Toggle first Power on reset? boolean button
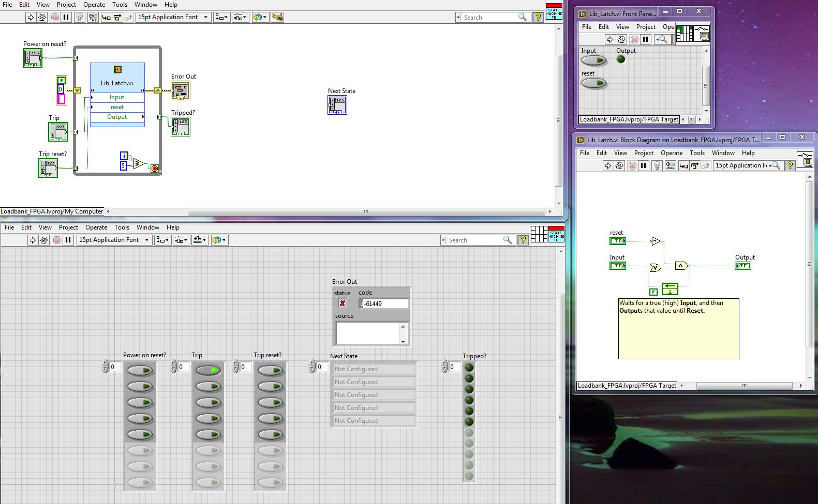818x504 pixels. (140, 370)
